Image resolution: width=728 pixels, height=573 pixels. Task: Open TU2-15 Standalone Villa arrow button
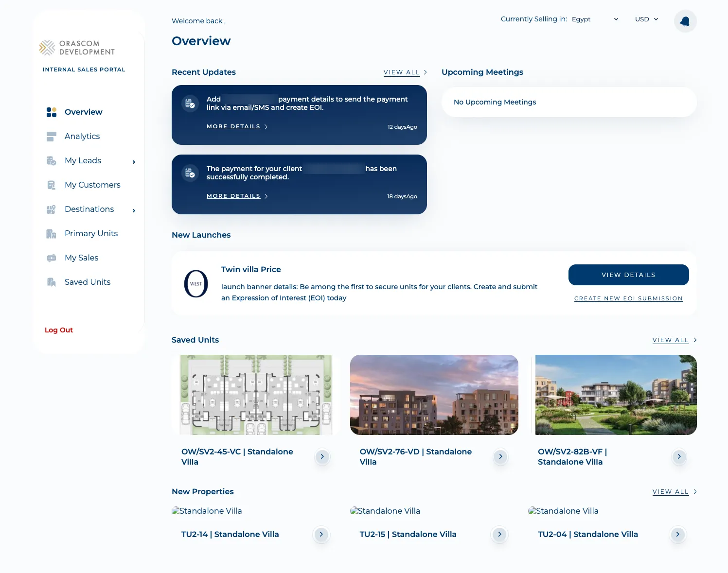499,534
